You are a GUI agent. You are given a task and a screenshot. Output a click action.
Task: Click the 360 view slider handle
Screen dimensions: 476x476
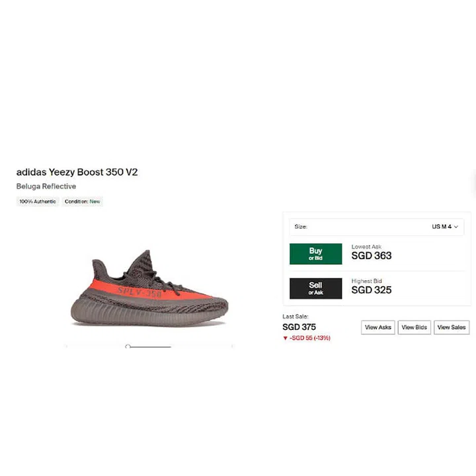coord(128,346)
